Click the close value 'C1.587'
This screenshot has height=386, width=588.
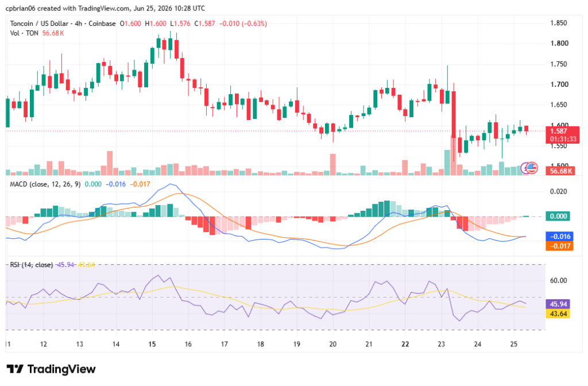(205, 24)
